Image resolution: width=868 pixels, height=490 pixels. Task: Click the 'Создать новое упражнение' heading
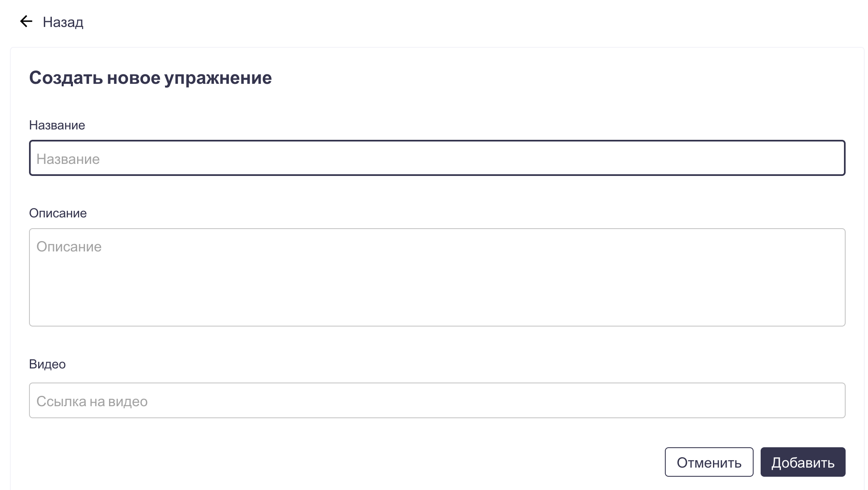pyautogui.click(x=150, y=78)
